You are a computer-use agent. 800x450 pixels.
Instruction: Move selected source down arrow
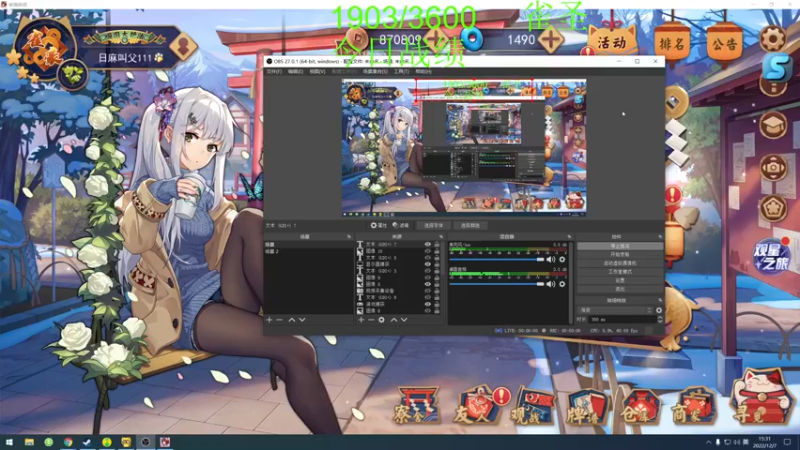[404, 320]
